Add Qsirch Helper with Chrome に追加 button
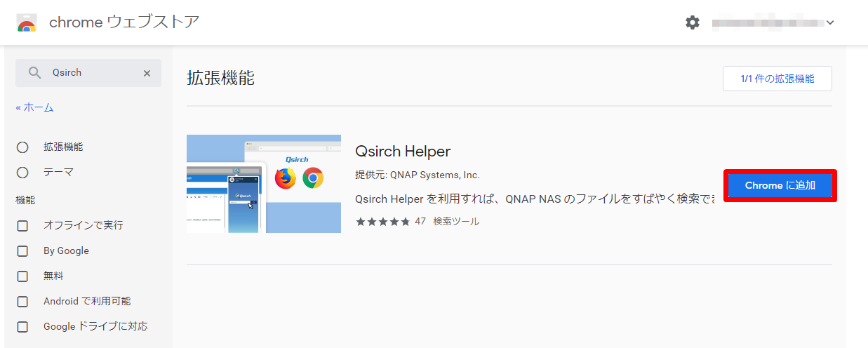Viewport: 868px width, 348px height. point(780,186)
